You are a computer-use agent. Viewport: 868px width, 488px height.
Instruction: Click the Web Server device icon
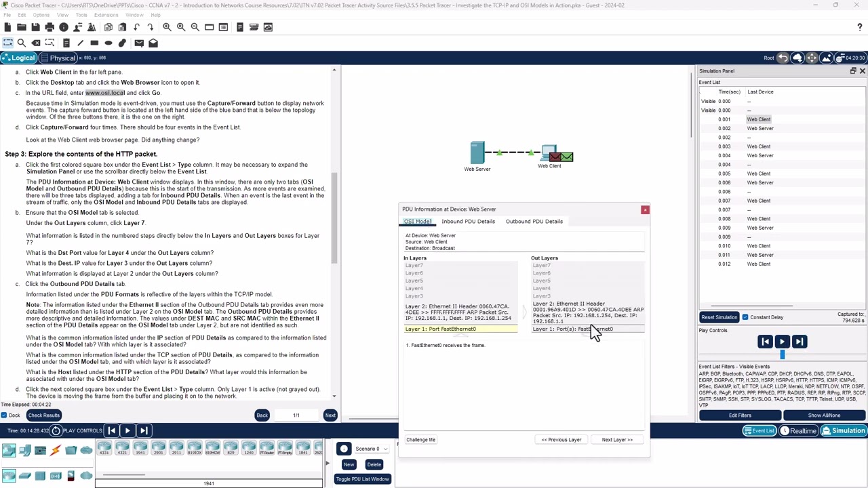pos(477,152)
